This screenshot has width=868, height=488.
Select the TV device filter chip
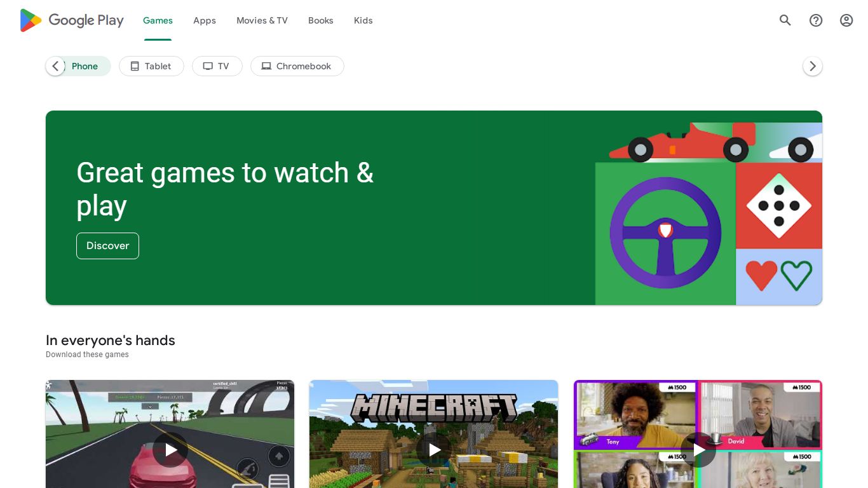click(x=217, y=66)
